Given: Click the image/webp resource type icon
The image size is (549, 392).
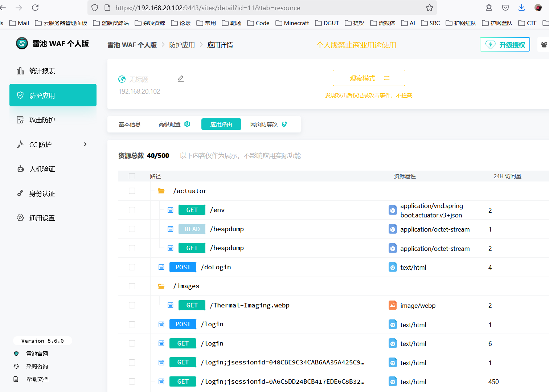Looking at the screenshot, I should pos(393,305).
